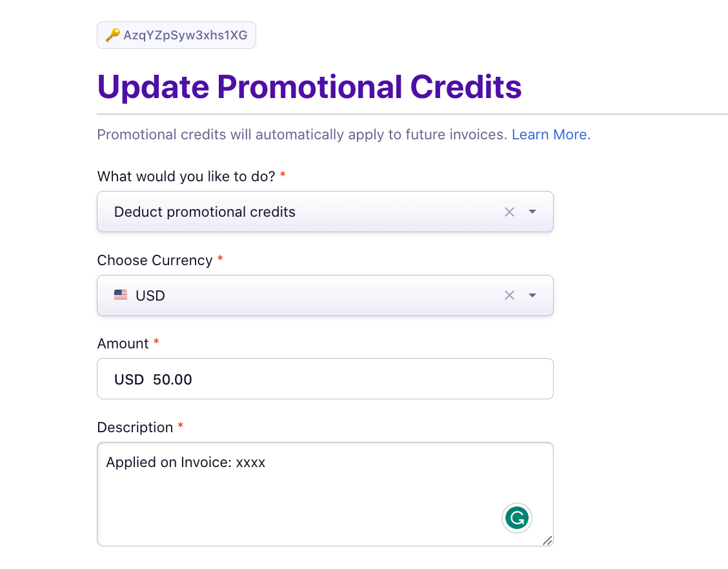This screenshot has height=569, width=728.
Task: Click the USD prefix in Amount field
Action: [x=129, y=379]
